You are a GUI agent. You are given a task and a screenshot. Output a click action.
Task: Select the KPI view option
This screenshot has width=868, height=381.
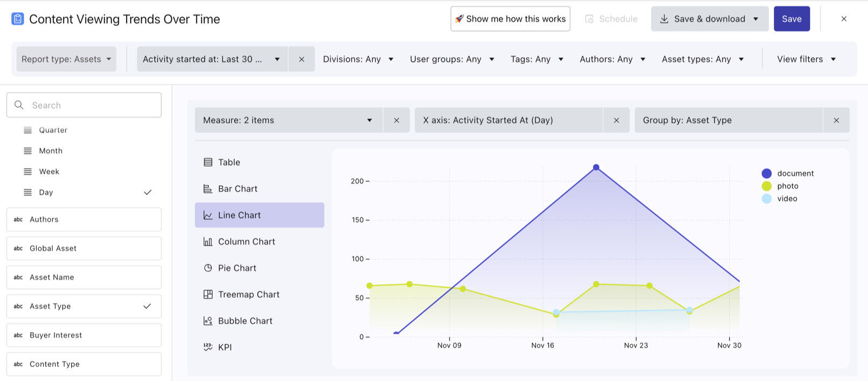point(259,347)
